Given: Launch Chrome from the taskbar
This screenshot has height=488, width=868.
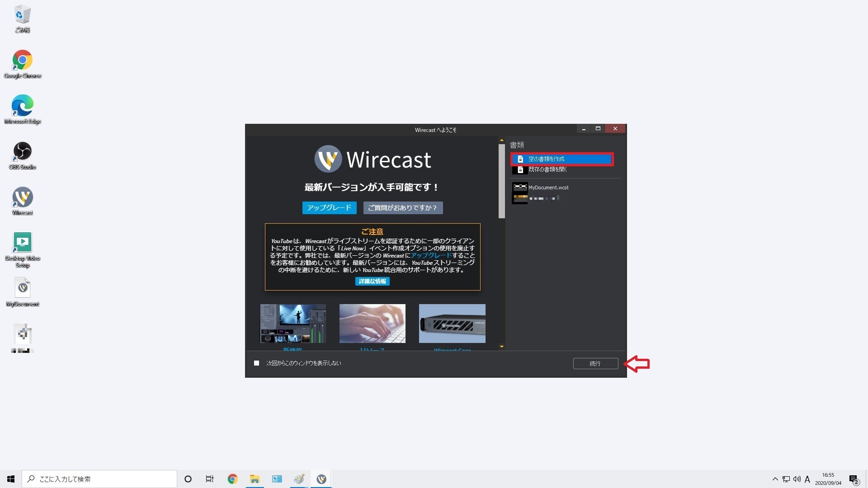Looking at the screenshot, I should (232, 479).
